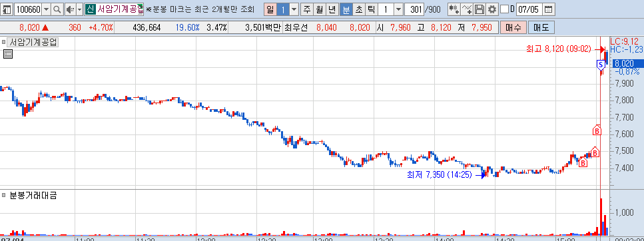
Task: Expand the stock code 100660 dropdown arrow
Action: click(46, 9)
